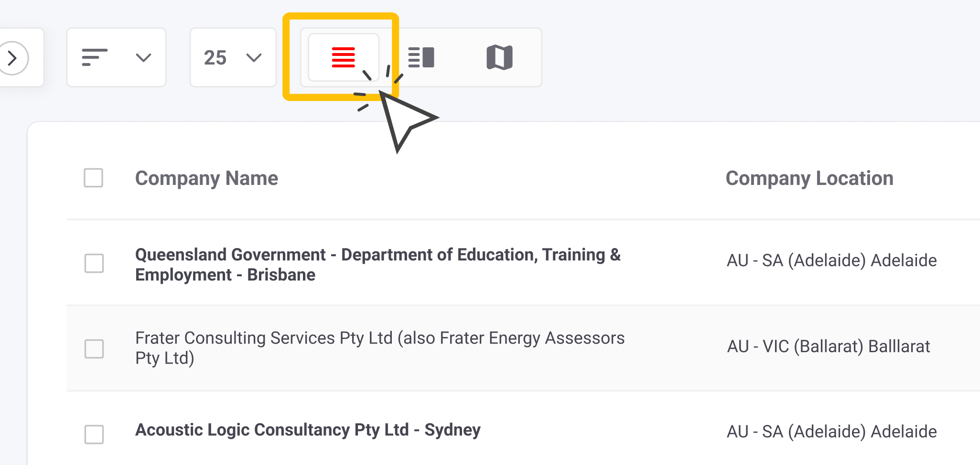Check Frater Consulting Services row checkbox
This screenshot has height=465, width=980.
pyautogui.click(x=94, y=349)
